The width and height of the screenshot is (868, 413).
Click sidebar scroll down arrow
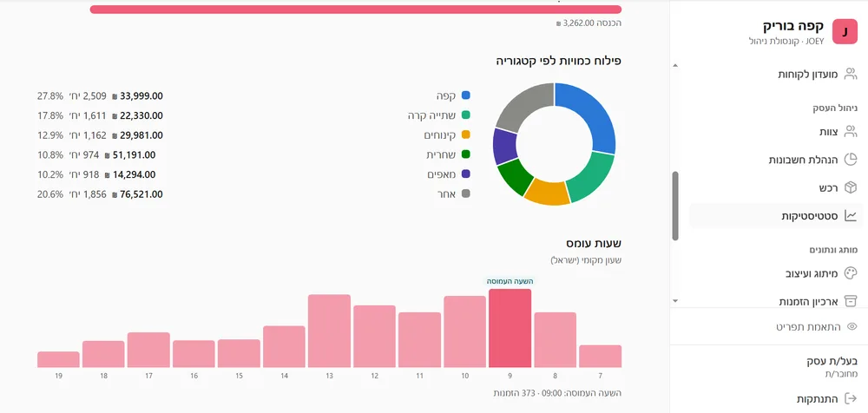[674, 300]
